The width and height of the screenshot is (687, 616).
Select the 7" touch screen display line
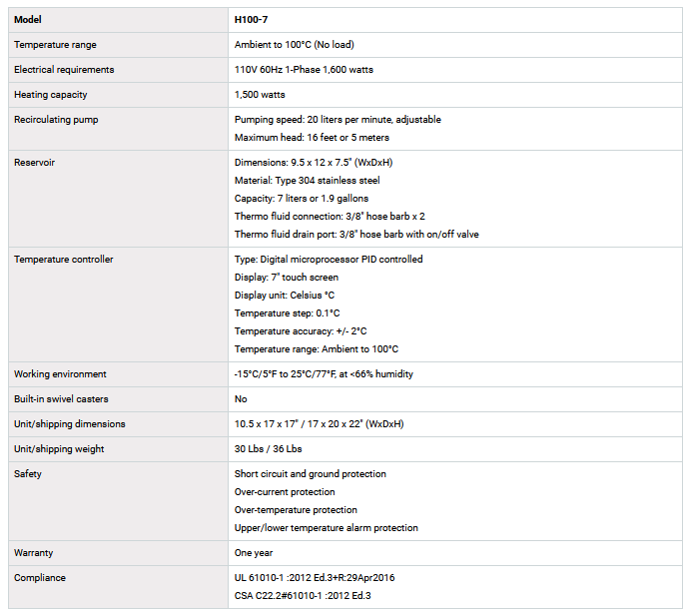[286, 278]
